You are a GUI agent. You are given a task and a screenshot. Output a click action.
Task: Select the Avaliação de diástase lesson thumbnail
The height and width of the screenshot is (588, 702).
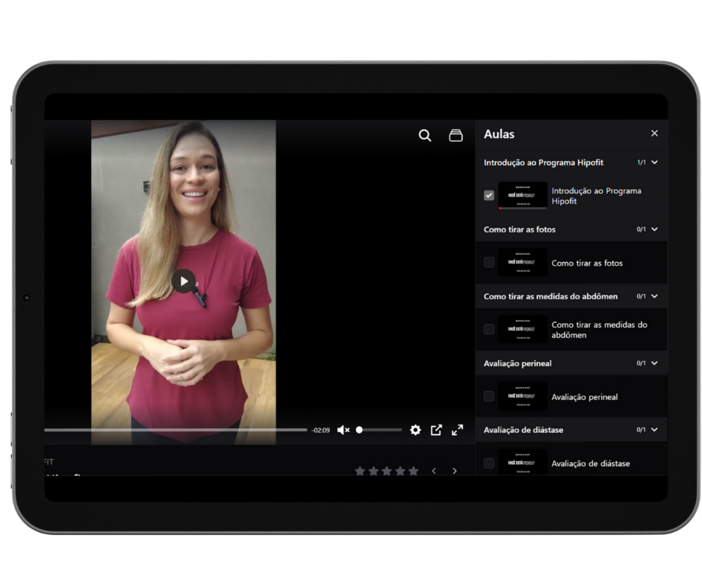(523, 463)
